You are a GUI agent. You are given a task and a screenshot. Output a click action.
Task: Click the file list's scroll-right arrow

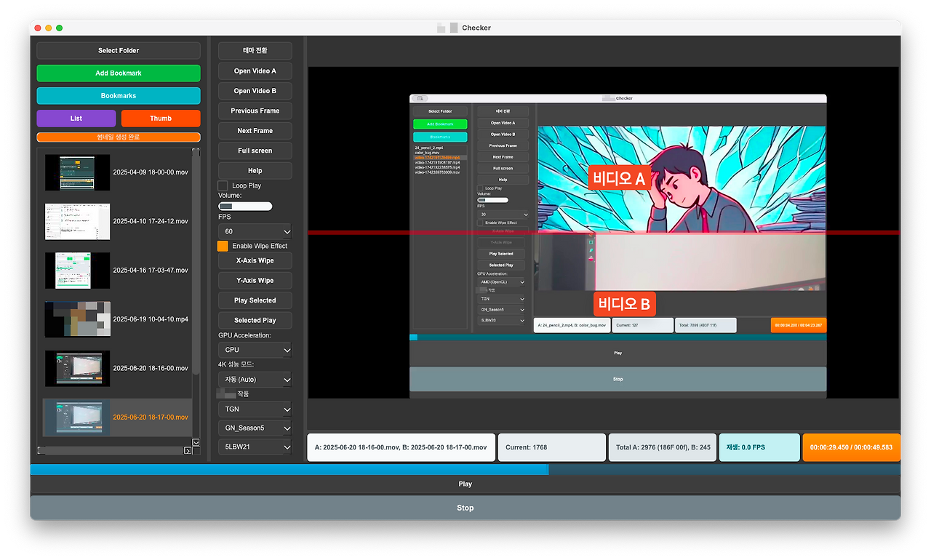(188, 451)
